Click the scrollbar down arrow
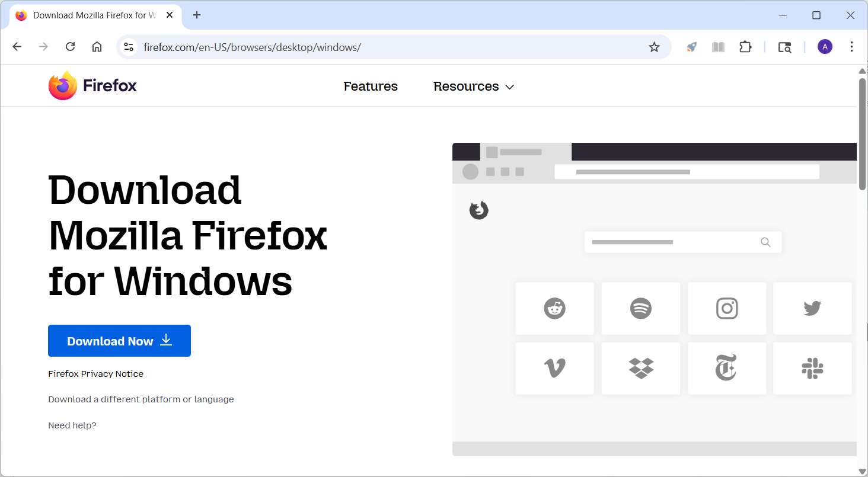Viewport: 868px width, 477px height. [862, 471]
